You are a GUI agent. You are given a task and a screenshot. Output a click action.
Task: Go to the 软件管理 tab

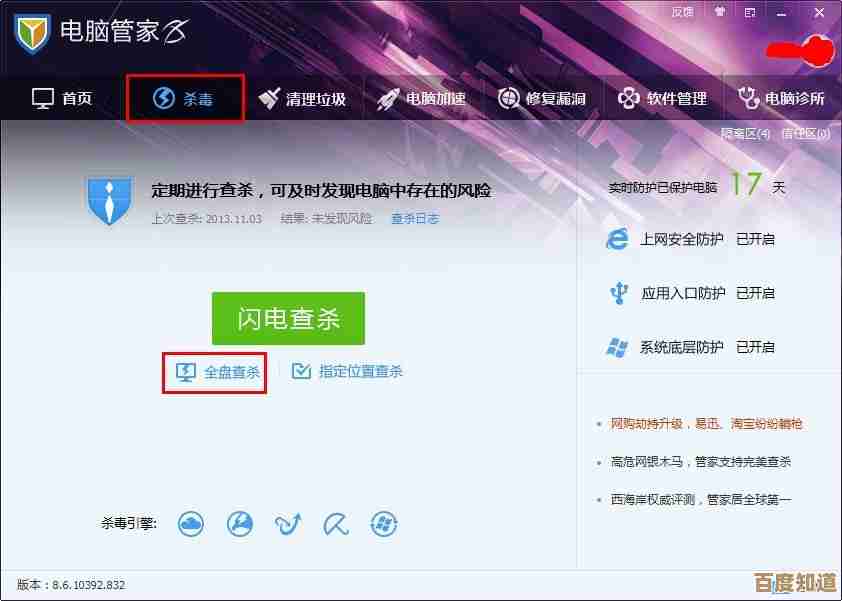point(662,98)
